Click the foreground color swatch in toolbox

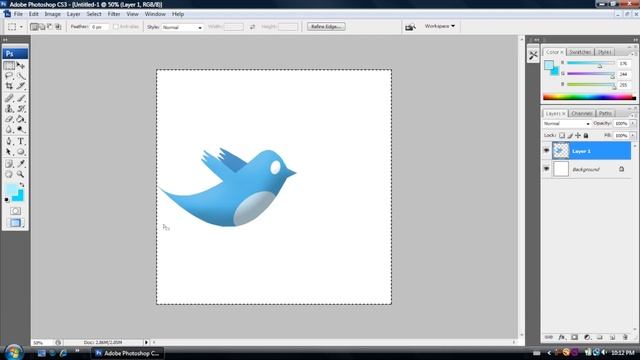(x=11, y=190)
